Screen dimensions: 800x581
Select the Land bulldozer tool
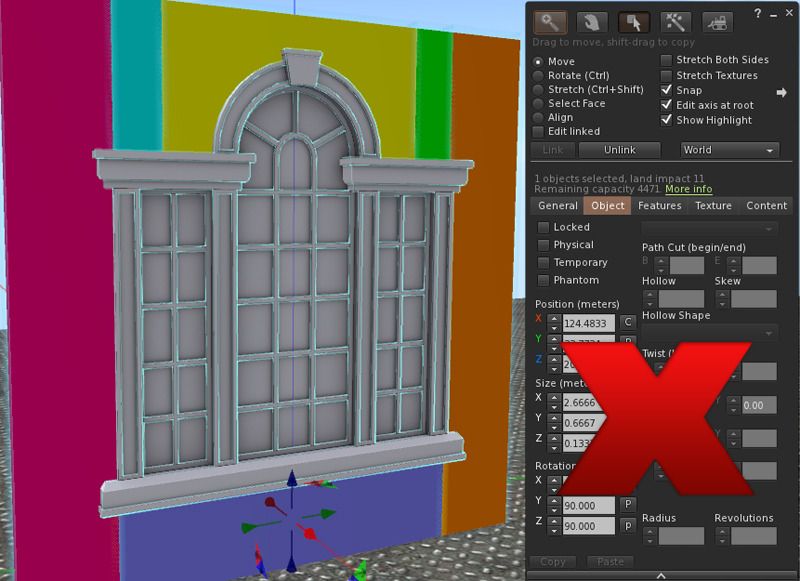[717, 22]
